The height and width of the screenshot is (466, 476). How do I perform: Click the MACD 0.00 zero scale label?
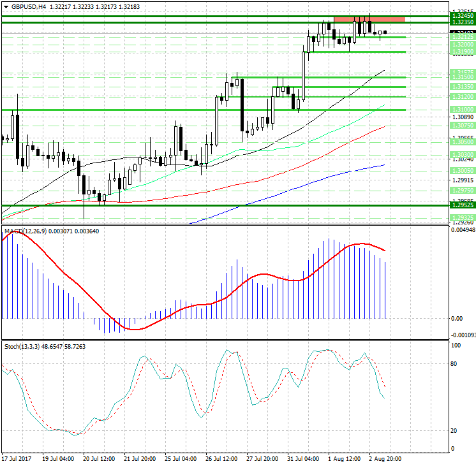click(x=457, y=318)
